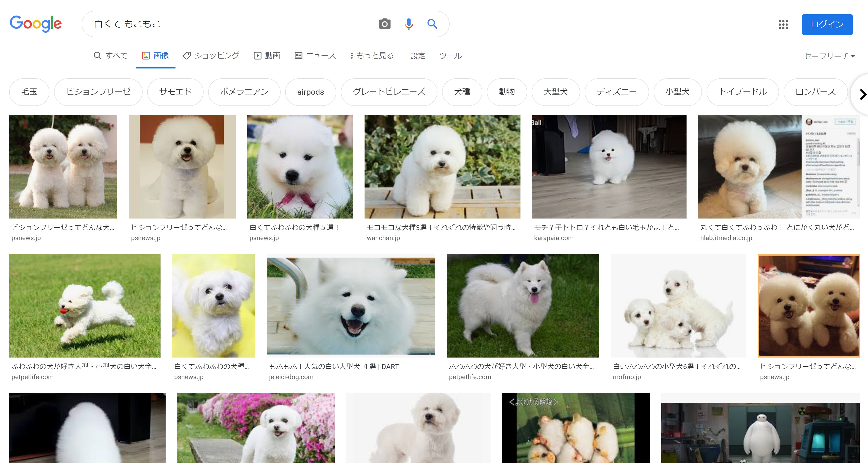The height and width of the screenshot is (463, 868).
Task: Open karapaia.com white Pomeranian thumbnail
Action: pyautogui.click(x=609, y=167)
